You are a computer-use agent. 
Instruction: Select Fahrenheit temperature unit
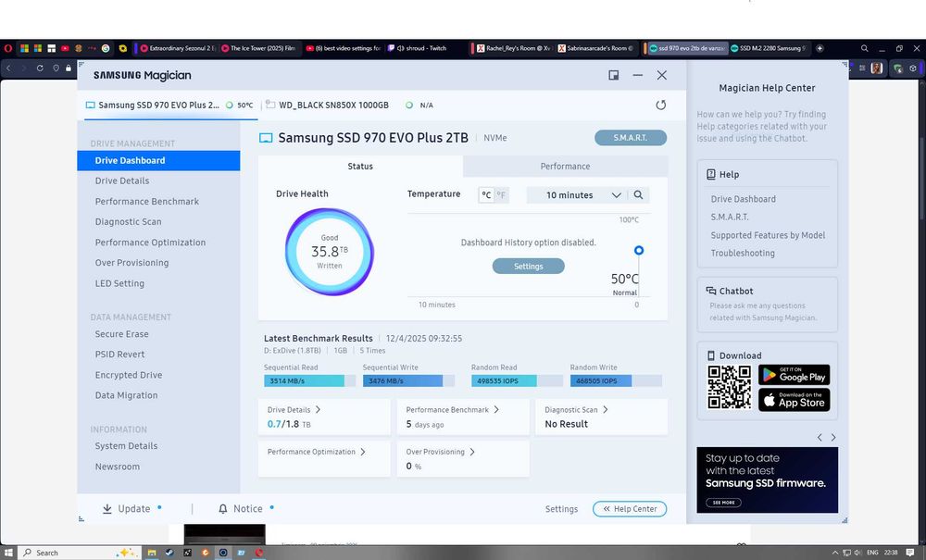[x=501, y=194]
